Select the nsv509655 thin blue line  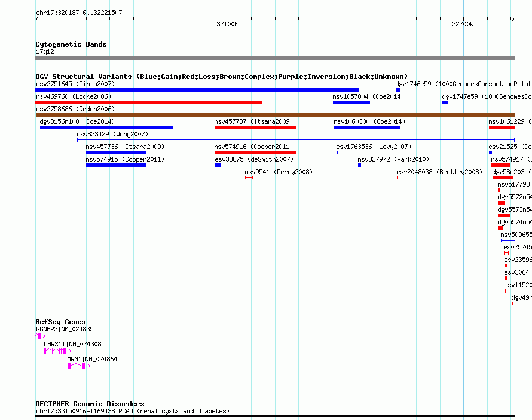click(508, 241)
